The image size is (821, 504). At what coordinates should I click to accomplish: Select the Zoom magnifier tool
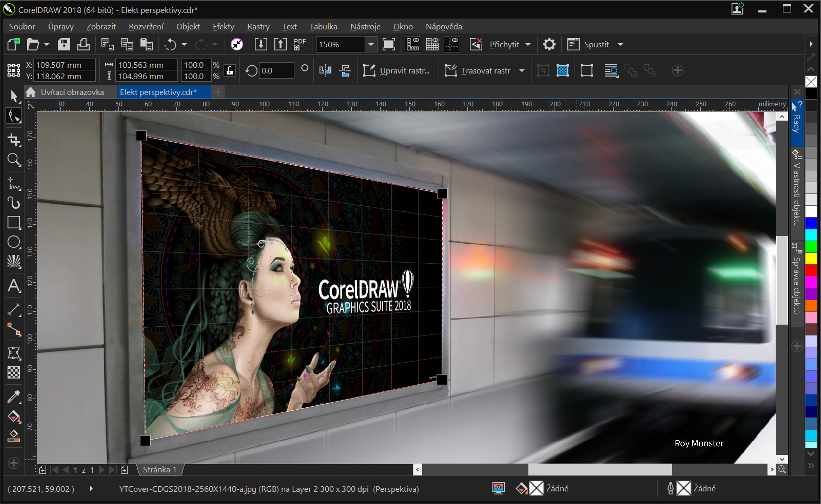pyautogui.click(x=14, y=160)
